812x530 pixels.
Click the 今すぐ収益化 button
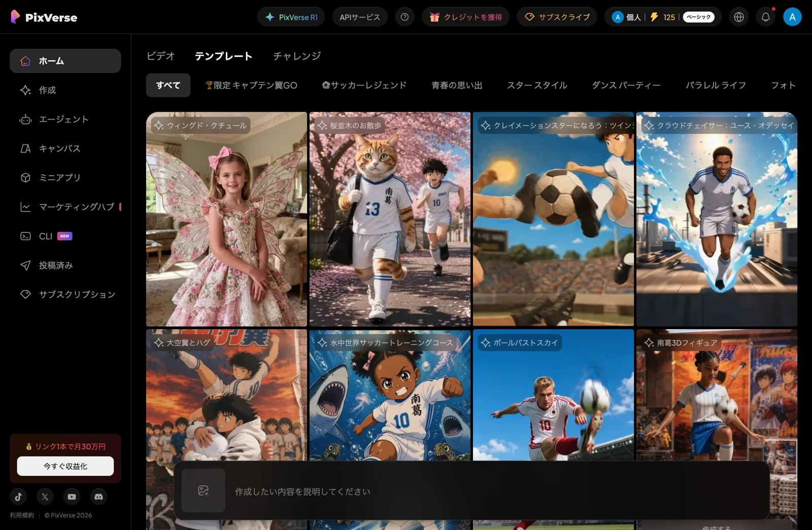[x=65, y=466]
